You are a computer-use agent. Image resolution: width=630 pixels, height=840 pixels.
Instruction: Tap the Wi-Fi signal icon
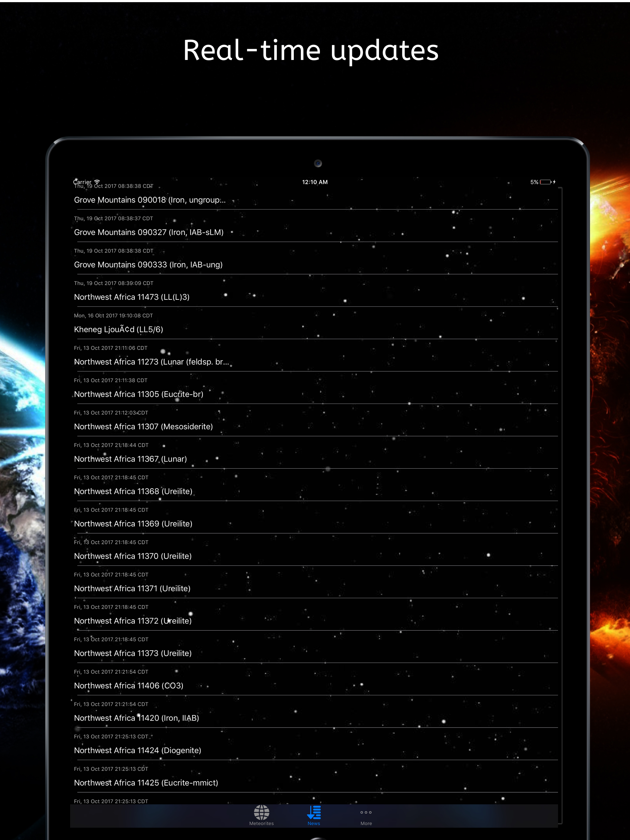pos(97,181)
